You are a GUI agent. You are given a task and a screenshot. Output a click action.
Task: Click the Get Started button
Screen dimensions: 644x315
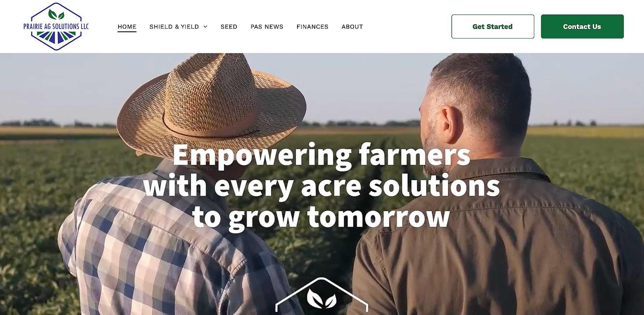(492, 26)
